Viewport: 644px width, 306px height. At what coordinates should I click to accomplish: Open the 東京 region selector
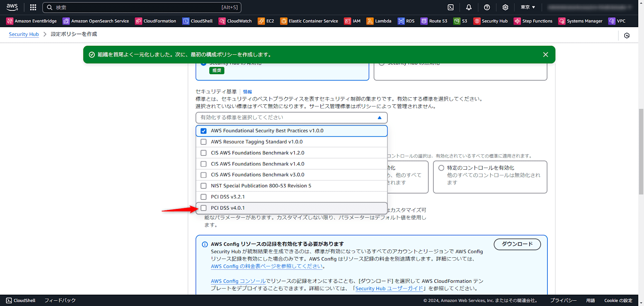[x=528, y=7]
